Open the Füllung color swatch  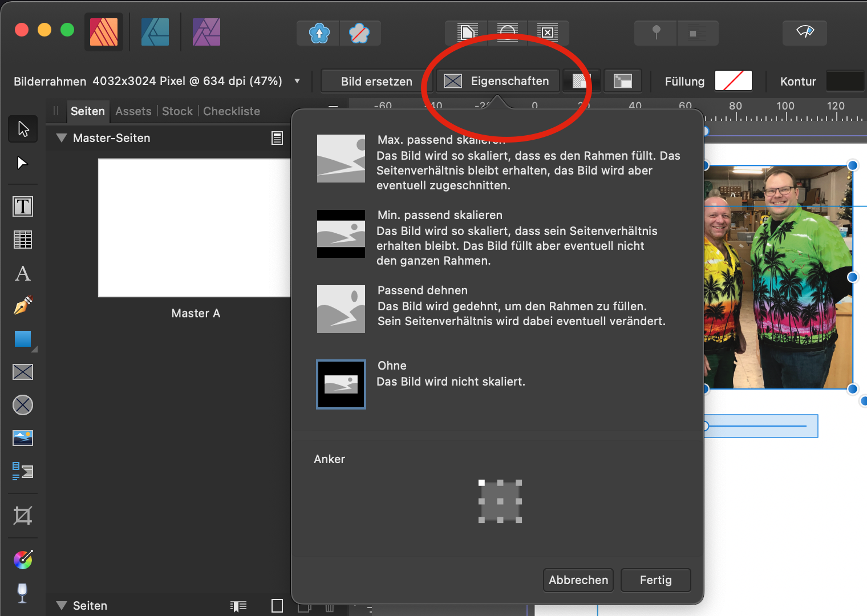[x=733, y=81]
